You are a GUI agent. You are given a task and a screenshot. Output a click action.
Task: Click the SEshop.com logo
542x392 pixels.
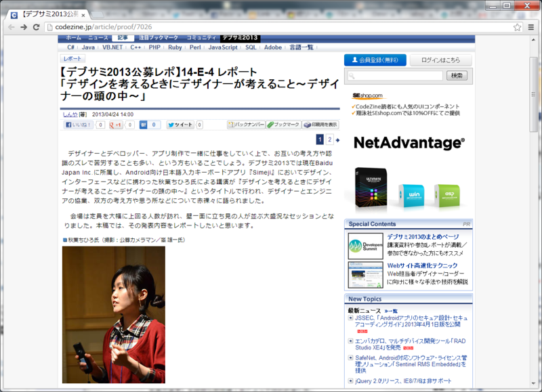[368, 95]
